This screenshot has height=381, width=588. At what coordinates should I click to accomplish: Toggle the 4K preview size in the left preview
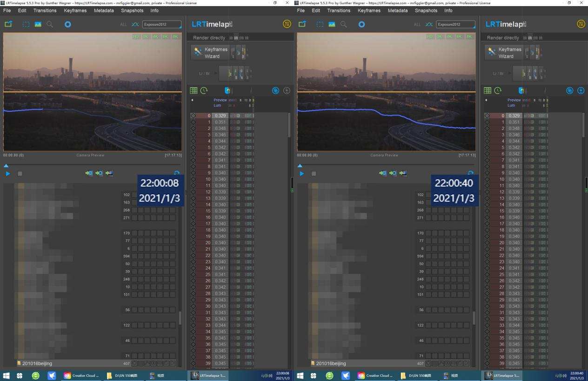[x=156, y=36]
